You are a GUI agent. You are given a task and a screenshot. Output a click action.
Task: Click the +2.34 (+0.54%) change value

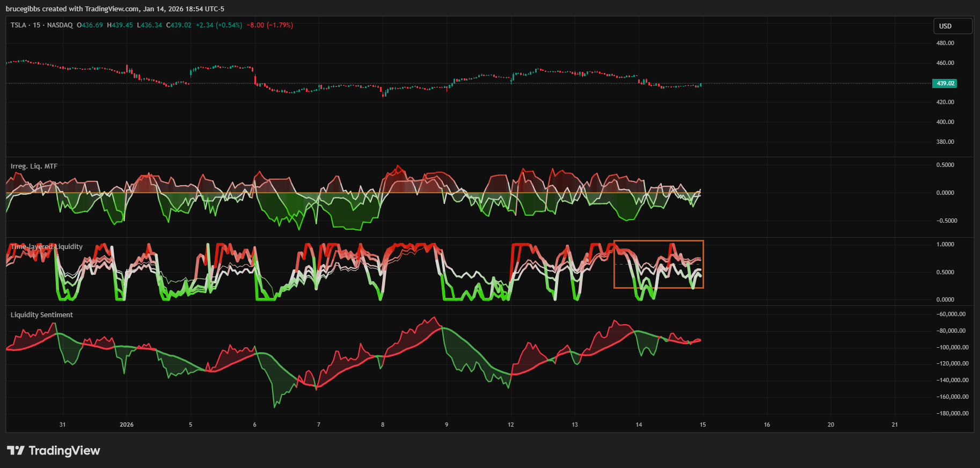218,25
